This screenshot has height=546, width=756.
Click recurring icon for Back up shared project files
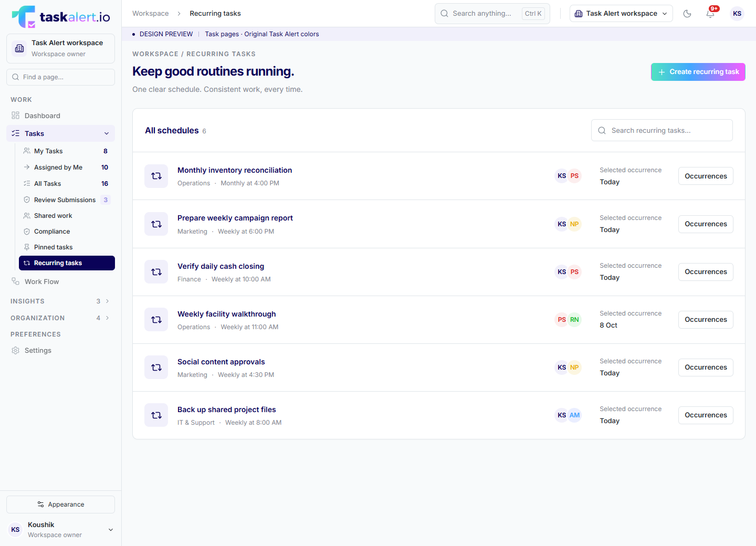[x=156, y=415]
